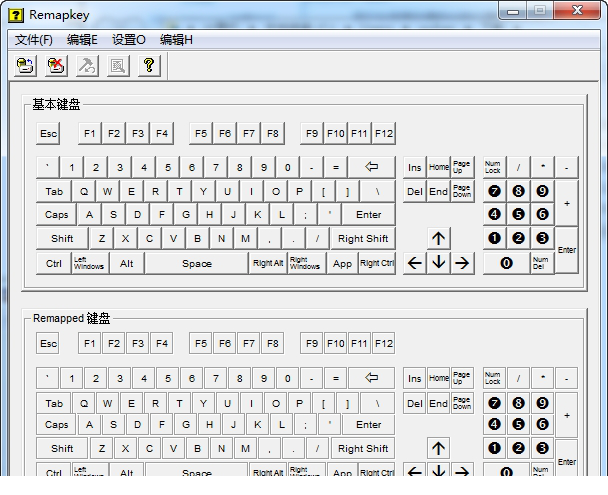Select numpad 1 on base keyboard
The height and width of the screenshot is (495, 608).
pos(494,238)
